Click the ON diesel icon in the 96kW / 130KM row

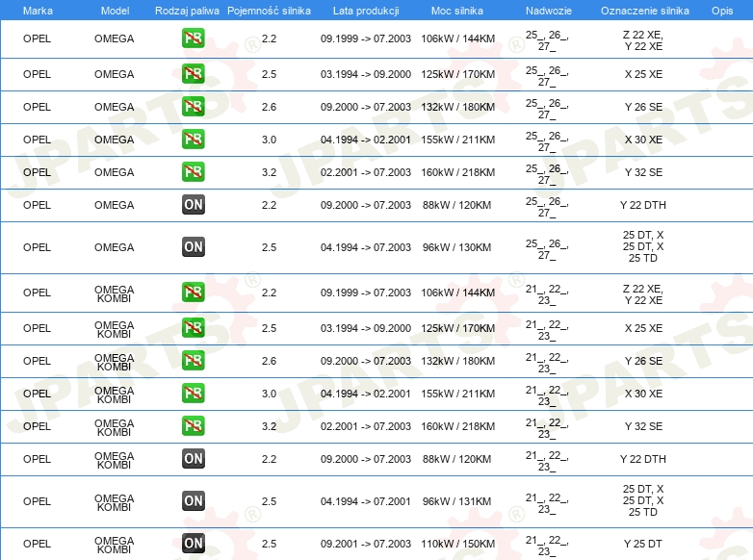point(193,246)
